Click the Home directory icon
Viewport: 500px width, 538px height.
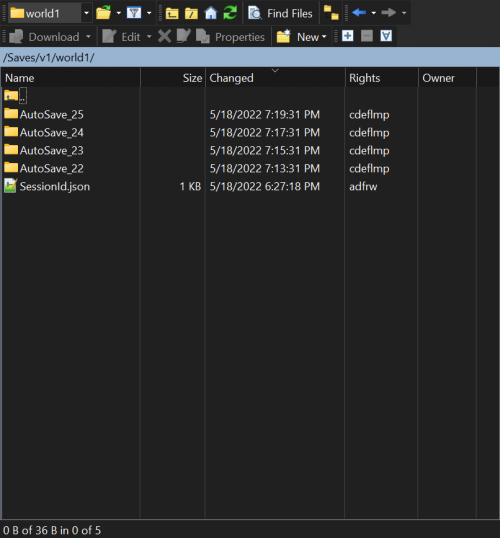coord(211,13)
